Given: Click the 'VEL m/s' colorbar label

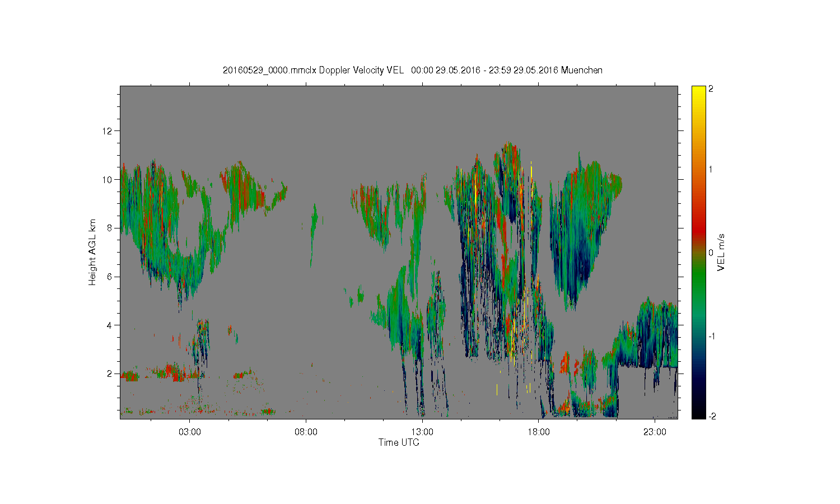Looking at the screenshot, I should [721, 252].
